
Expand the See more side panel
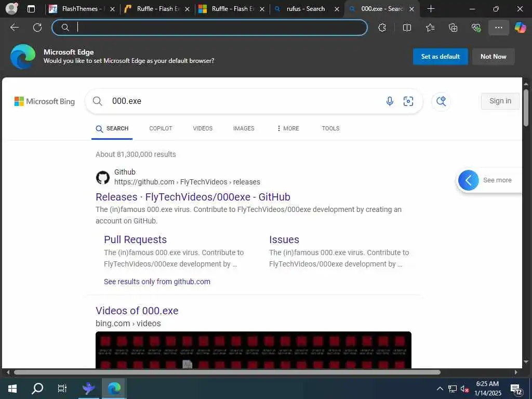tap(488, 180)
